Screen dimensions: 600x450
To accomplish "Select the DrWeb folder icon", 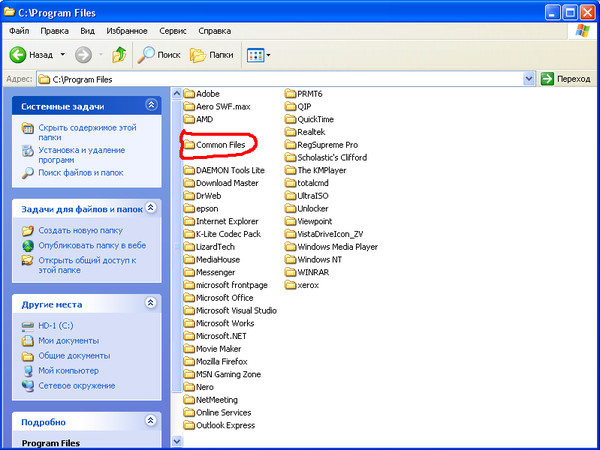I will 189,196.
